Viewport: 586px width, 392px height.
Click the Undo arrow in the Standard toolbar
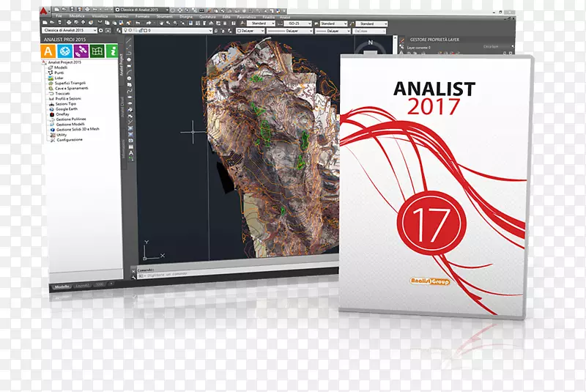[x=138, y=23]
